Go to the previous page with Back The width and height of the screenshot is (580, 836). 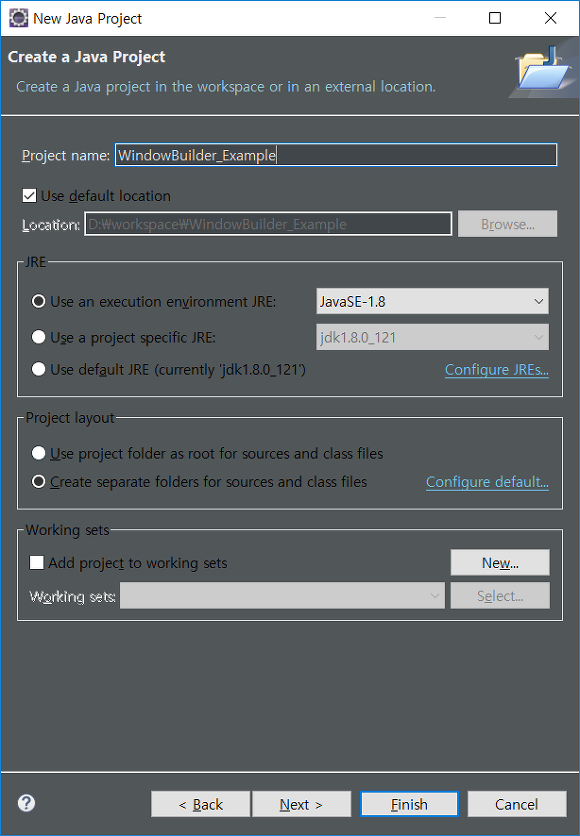[200, 804]
